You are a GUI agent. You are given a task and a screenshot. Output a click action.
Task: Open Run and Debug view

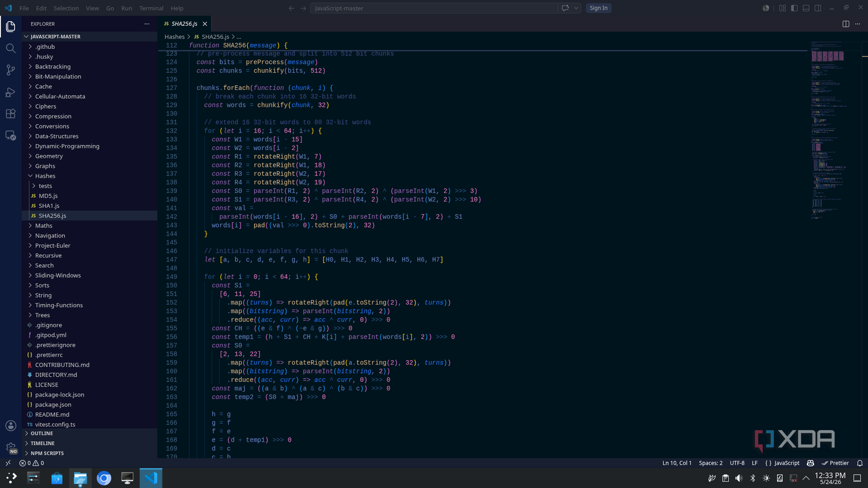point(11,92)
